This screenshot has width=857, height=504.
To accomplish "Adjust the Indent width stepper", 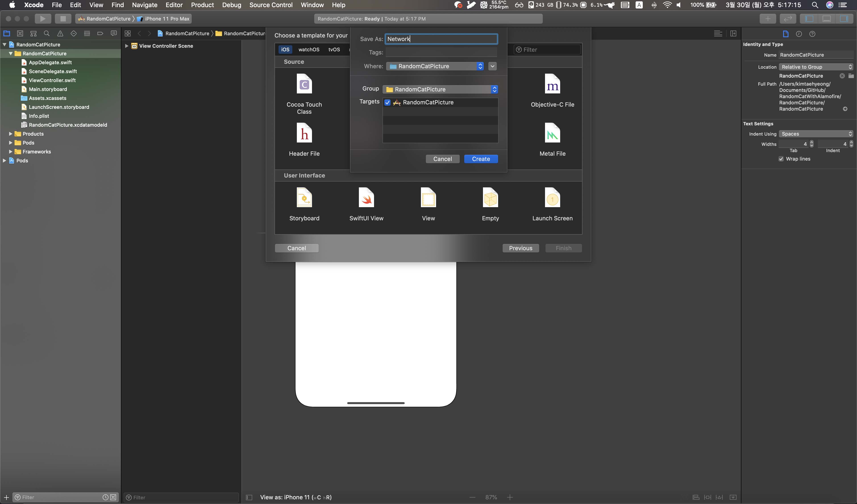I will click(x=851, y=144).
